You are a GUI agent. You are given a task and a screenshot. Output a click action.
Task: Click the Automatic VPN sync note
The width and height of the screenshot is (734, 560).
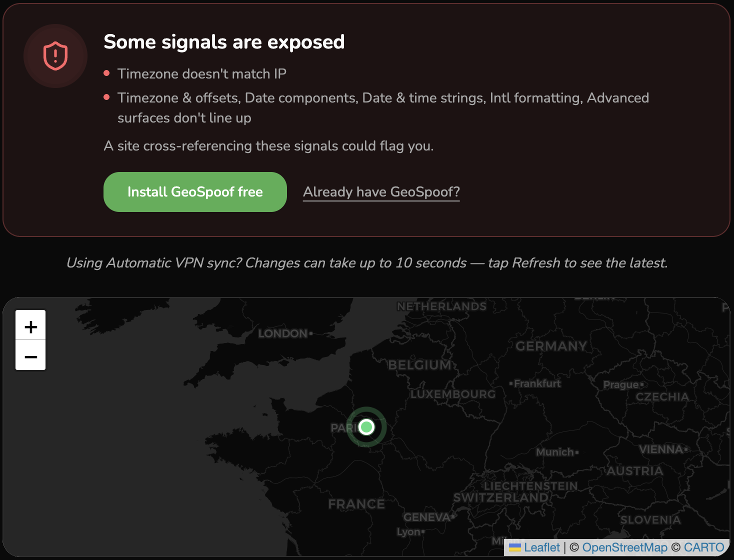tap(367, 263)
